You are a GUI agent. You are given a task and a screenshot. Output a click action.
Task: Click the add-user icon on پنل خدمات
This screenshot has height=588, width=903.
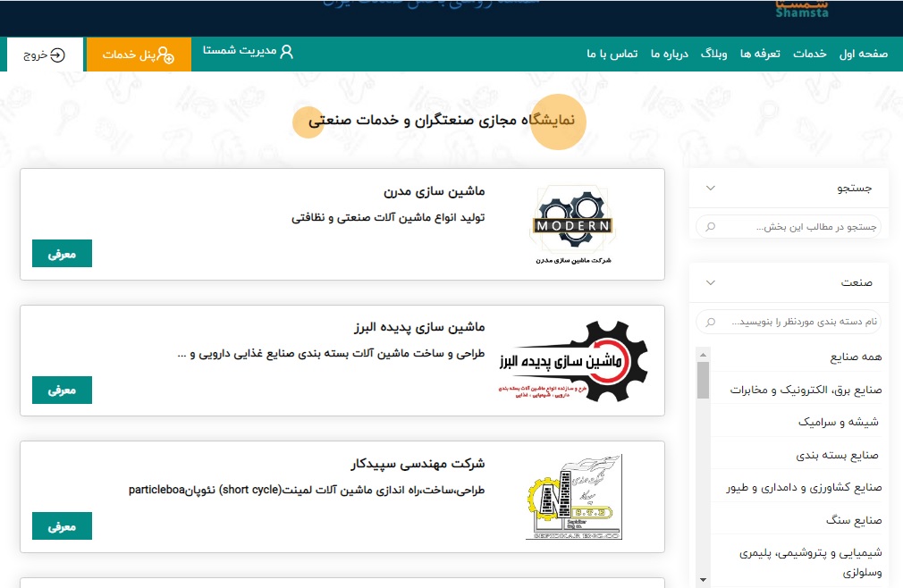pos(165,55)
